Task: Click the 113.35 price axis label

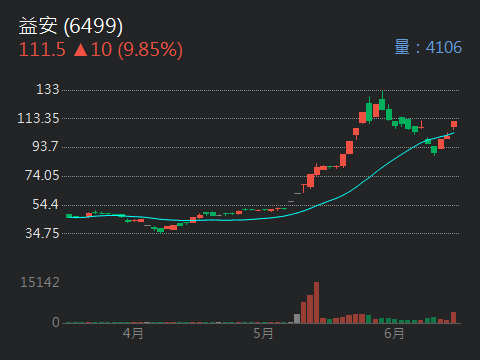Action: pos(38,118)
